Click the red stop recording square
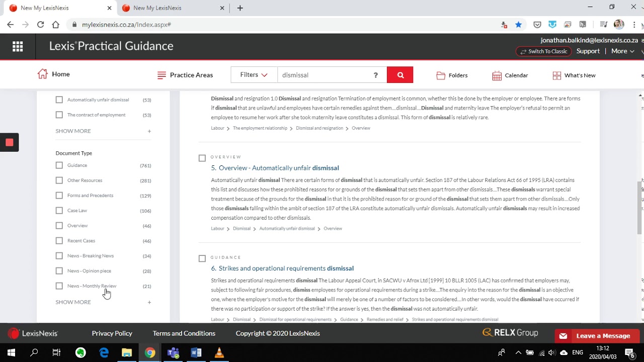The height and width of the screenshot is (362, 644). [9, 142]
